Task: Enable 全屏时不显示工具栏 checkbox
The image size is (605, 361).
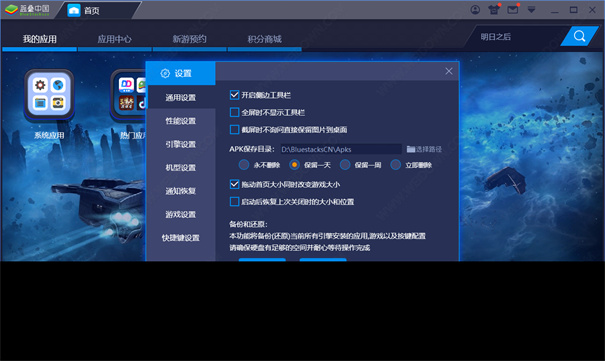Action: [x=234, y=112]
